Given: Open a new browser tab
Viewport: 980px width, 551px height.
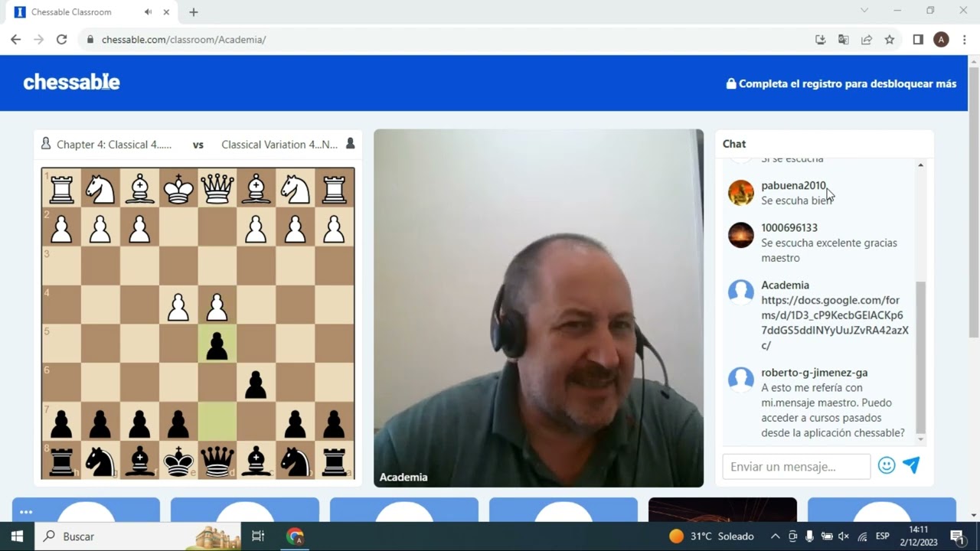Looking at the screenshot, I should click(x=193, y=12).
